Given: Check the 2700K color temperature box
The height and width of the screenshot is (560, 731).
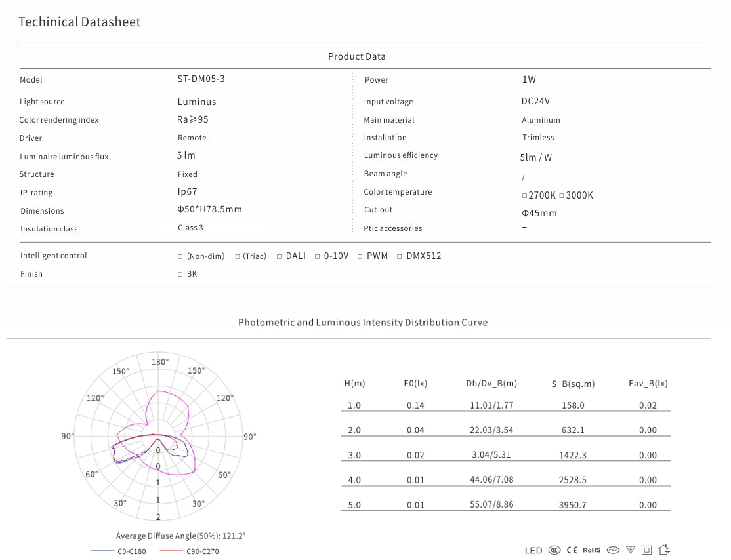Looking at the screenshot, I should [x=524, y=196].
